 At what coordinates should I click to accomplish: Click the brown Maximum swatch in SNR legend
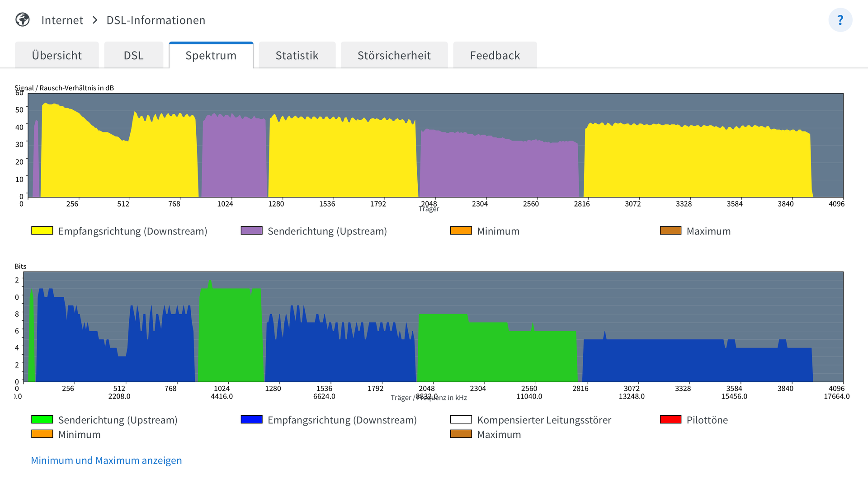(x=670, y=230)
